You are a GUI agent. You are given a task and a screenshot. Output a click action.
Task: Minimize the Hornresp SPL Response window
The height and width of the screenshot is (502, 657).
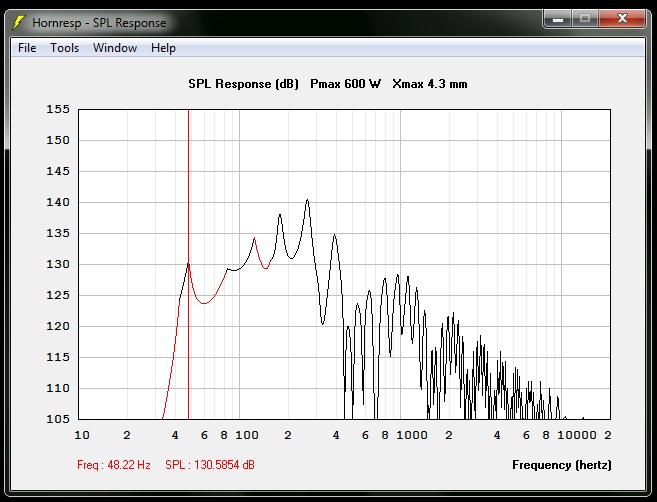coord(558,19)
